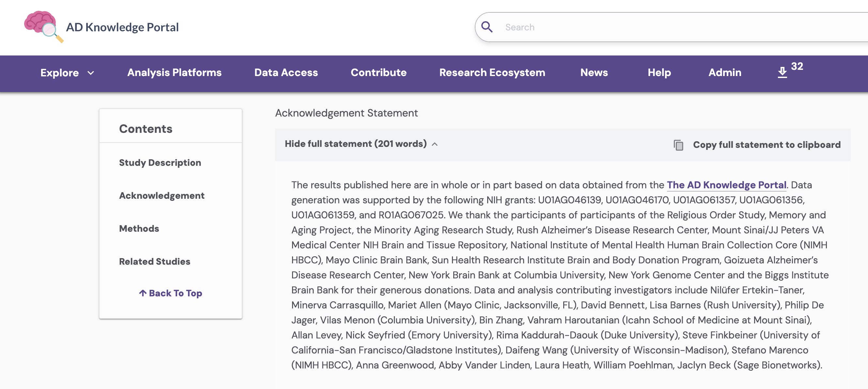Click the magnifier search icon
Screen dimensions: 868x389
click(x=487, y=27)
